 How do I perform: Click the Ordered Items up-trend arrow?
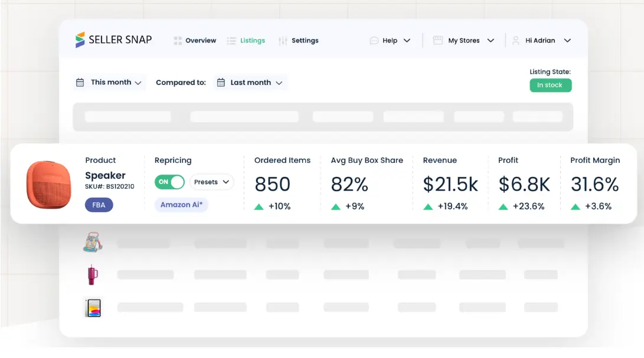tap(259, 206)
